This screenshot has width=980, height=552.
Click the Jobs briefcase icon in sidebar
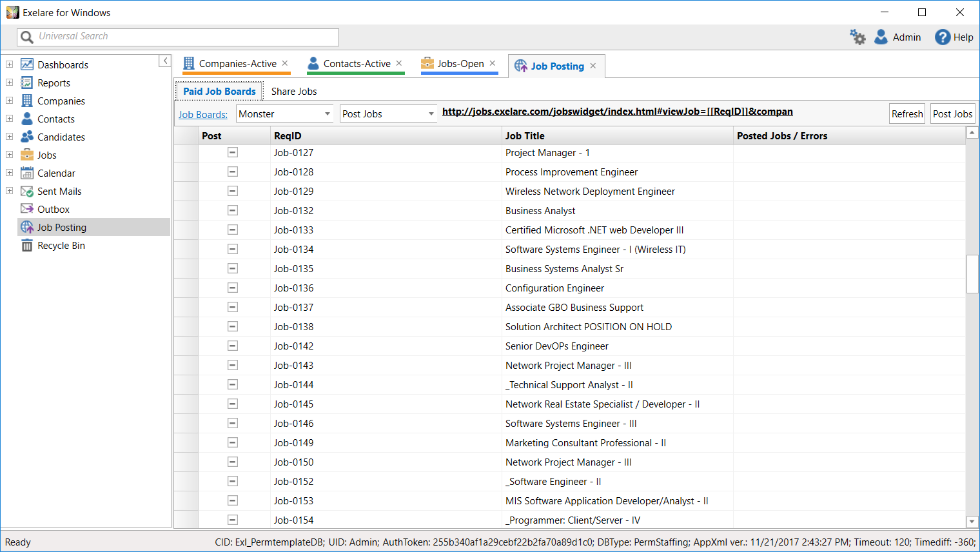tap(27, 155)
